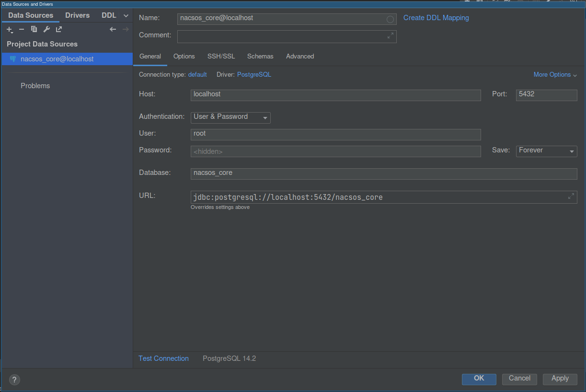Open the Drivers tab
Viewport: 586px width, 392px height.
click(x=77, y=15)
